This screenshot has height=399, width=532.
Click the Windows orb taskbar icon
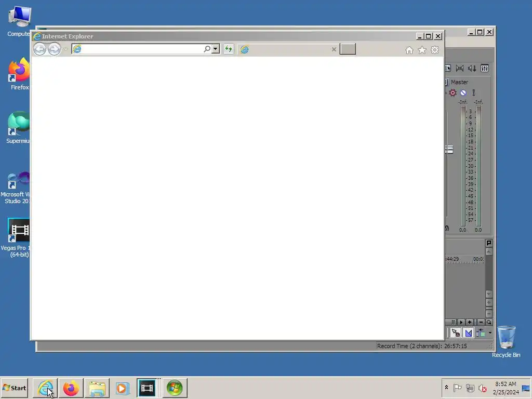(175, 388)
